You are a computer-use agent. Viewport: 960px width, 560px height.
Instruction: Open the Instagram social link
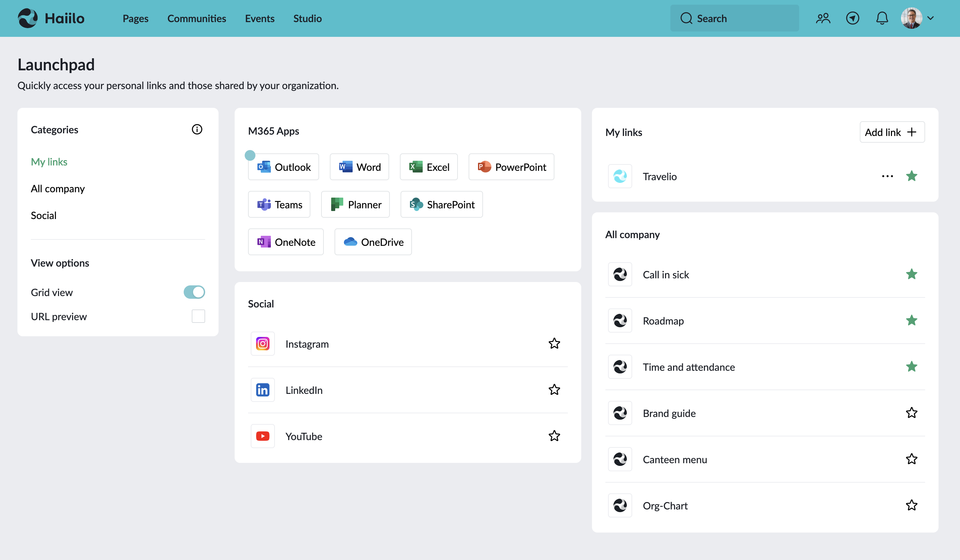[307, 344]
